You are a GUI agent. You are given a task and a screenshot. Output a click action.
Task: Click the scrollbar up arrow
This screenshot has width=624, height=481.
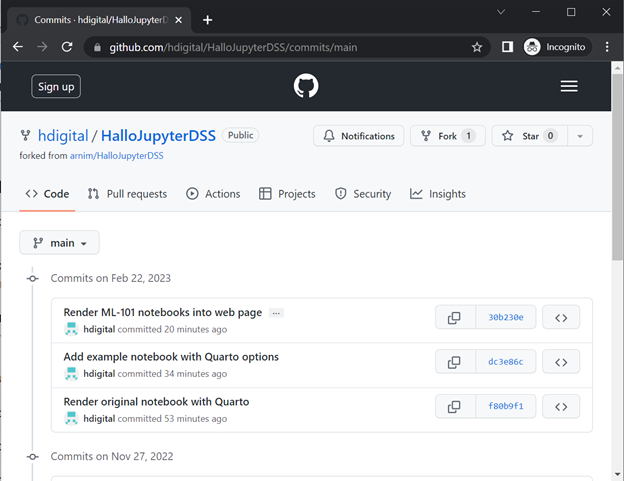[617, 68]
